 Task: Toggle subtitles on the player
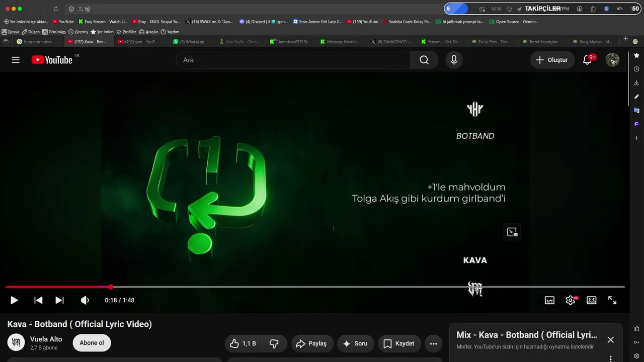pos(549,300)
